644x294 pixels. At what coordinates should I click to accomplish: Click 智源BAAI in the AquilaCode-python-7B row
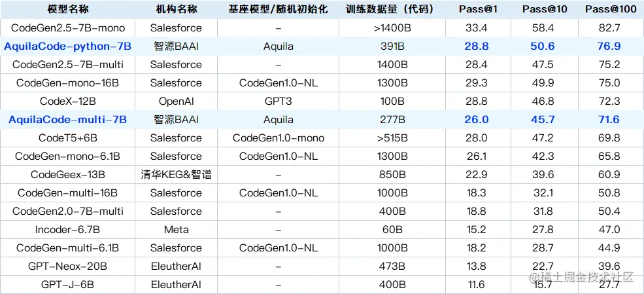(176, 46)
